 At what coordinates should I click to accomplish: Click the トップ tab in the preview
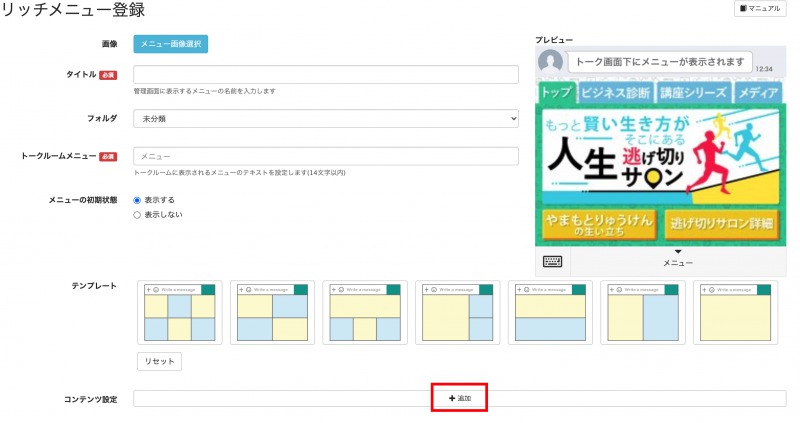click(555, 93)
